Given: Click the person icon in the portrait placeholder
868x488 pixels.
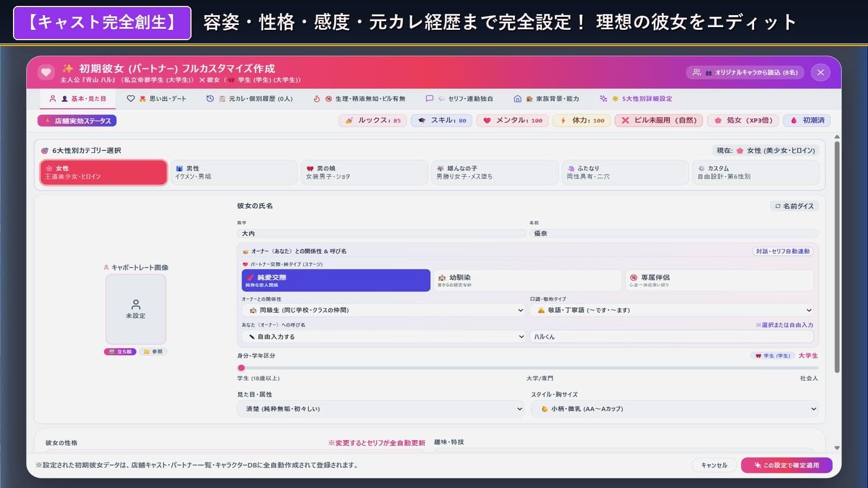Looking at the screenshot, I should point(136,304).
